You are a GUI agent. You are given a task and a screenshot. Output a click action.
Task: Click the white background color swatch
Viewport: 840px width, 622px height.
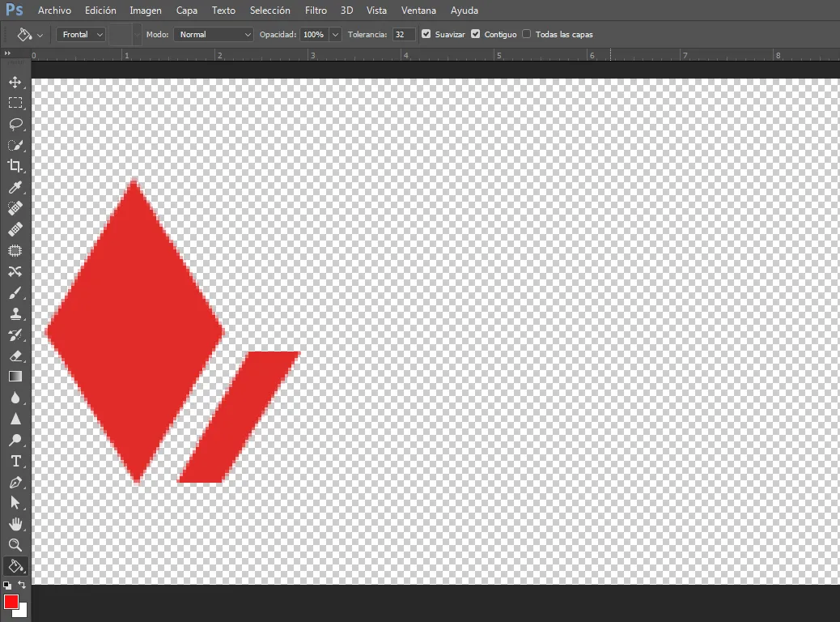point(23,612)
